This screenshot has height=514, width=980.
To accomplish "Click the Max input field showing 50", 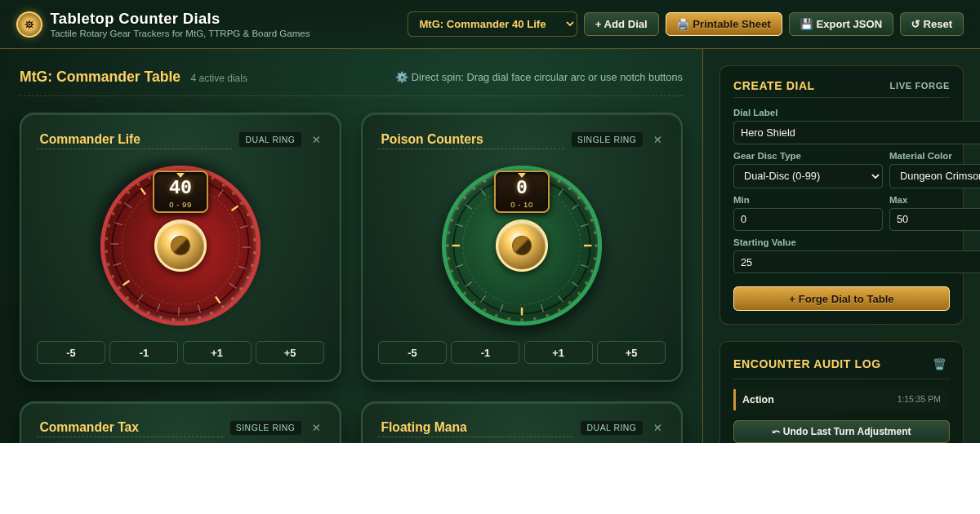I will pyautogui.click(x=934, y=219).
